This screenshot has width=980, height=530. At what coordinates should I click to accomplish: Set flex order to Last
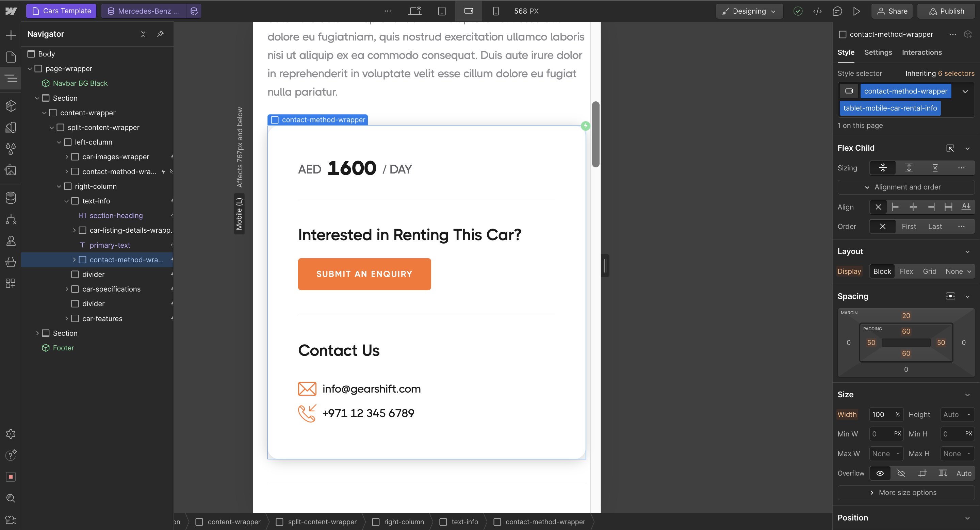tap(935, 226)
